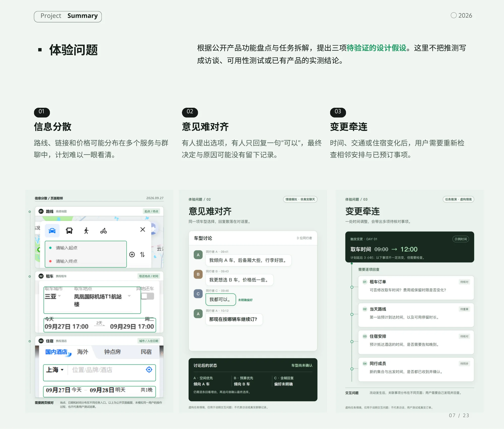Image resolution: width=504 pixels, height=429 pixels.
Task: Click avatar B in car discussion
Action: coord(198,274)
